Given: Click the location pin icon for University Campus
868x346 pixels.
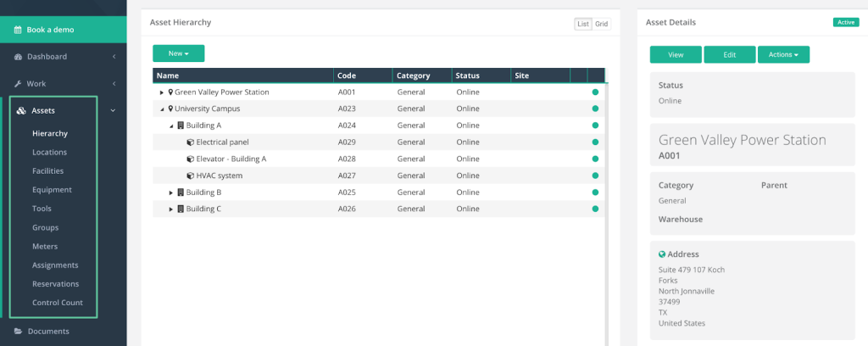Looking at the screenshot, I should point(170,109).
